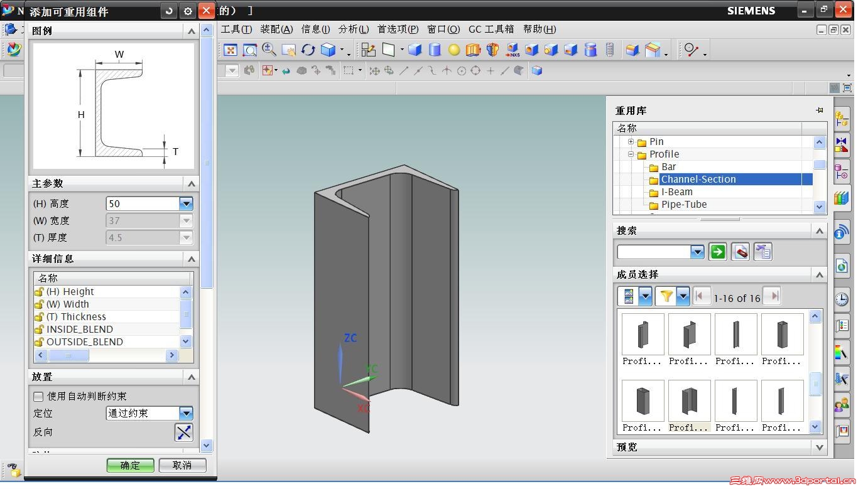Click the dialog reset arrow icon
868x489 pixels.
click(169, 11)
